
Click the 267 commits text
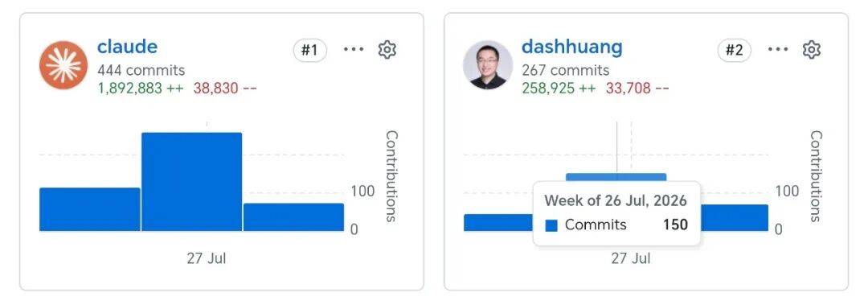click(565, 71)
